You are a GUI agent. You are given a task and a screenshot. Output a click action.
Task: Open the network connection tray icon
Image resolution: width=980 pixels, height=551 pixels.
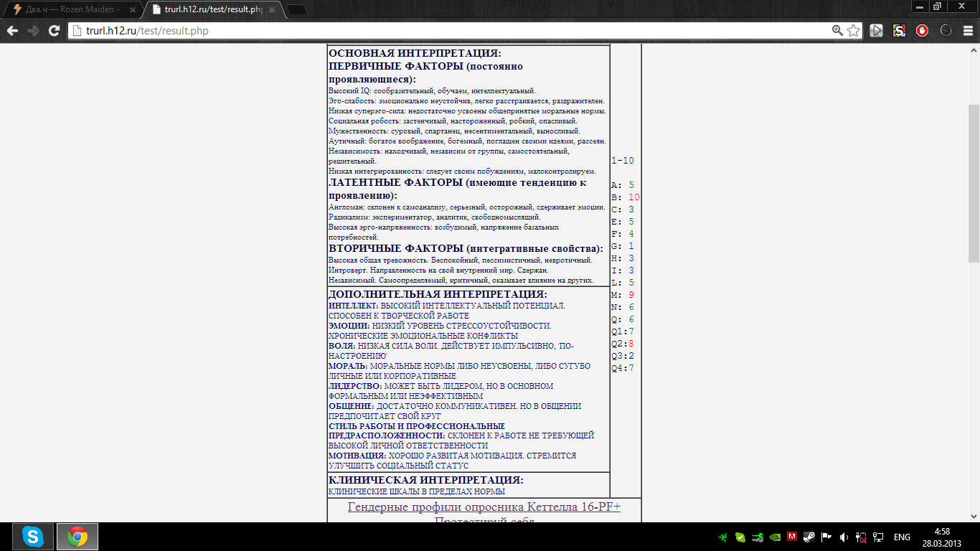pyautogui.click(x=877, y=537)
